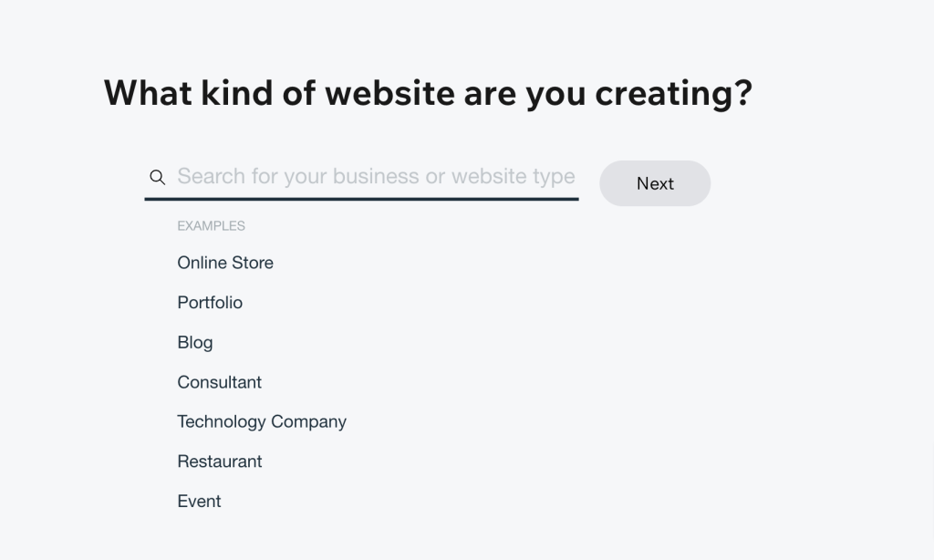Click the word 'website' in the page title
Viewport: 934px width, 560px height.
pyautogui.click(x=389, y=94)
